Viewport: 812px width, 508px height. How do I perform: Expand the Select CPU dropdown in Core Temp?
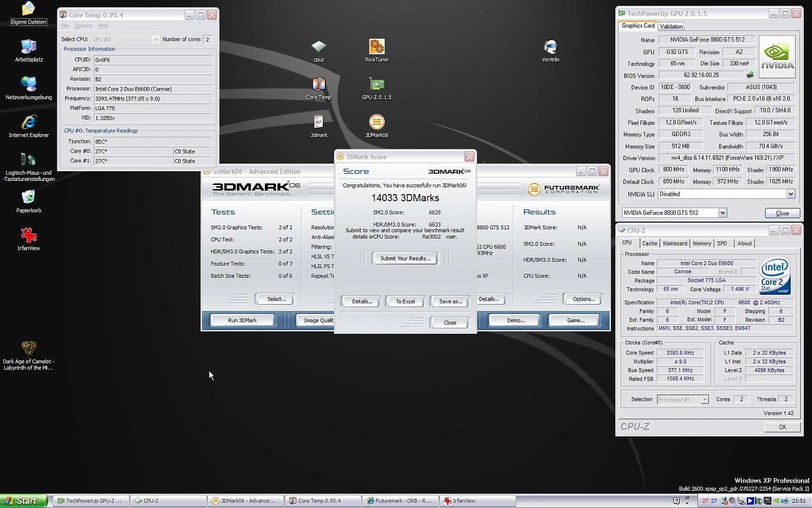pos(156,39)
